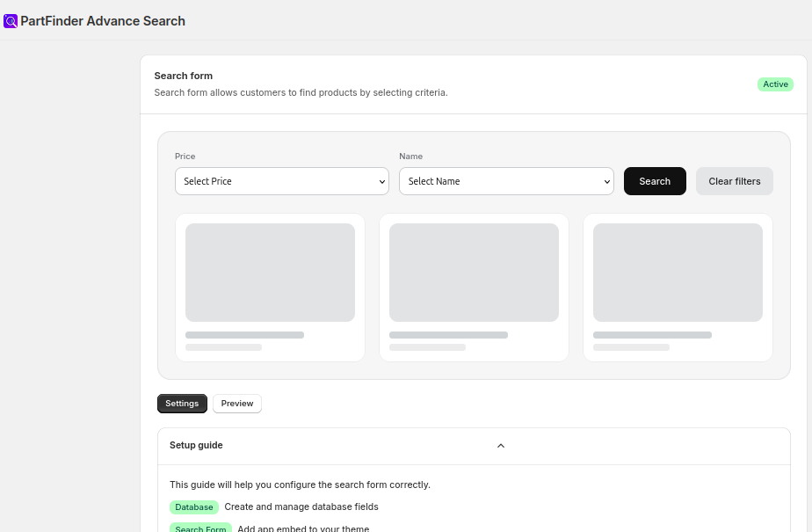The width and height of the screenshot is (812, 532).
Task: Click the black Search button
Action: (655, 181)
